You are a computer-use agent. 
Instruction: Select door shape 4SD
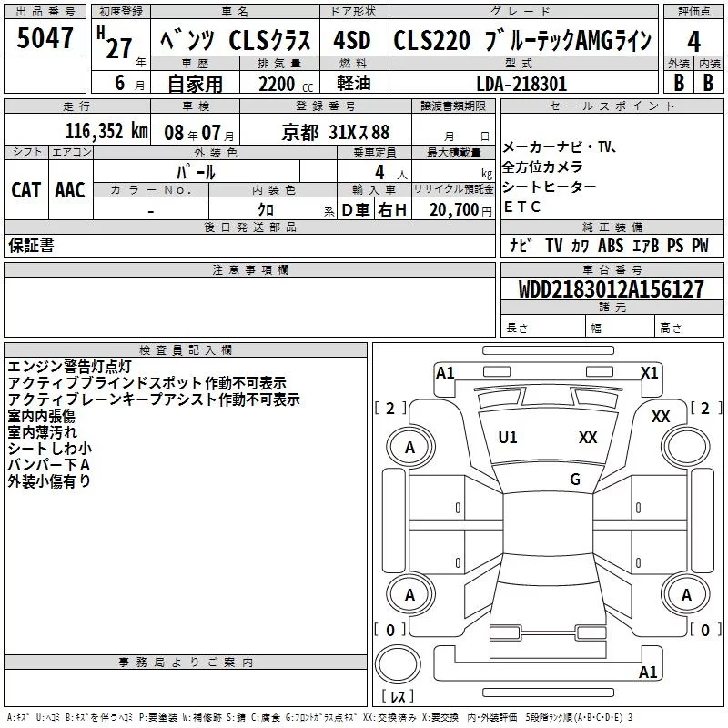351,40
